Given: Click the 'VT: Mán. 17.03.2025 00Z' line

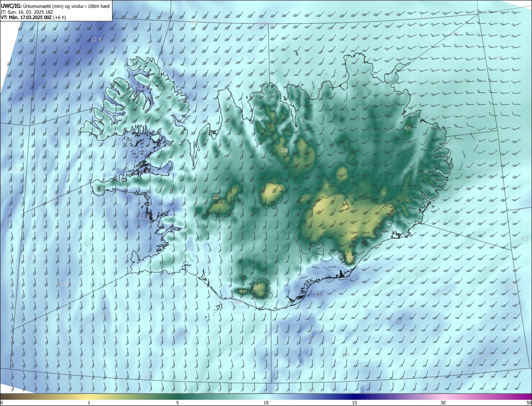Looking at the screenshot, I should [33, 17].
